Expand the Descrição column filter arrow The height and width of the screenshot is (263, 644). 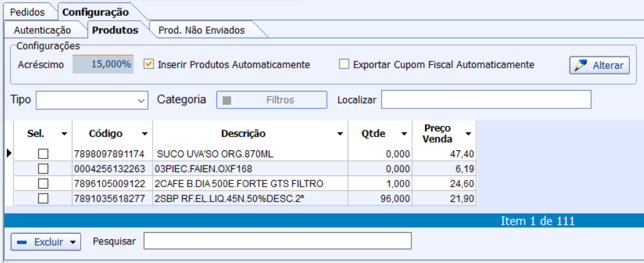coord(340,134)
